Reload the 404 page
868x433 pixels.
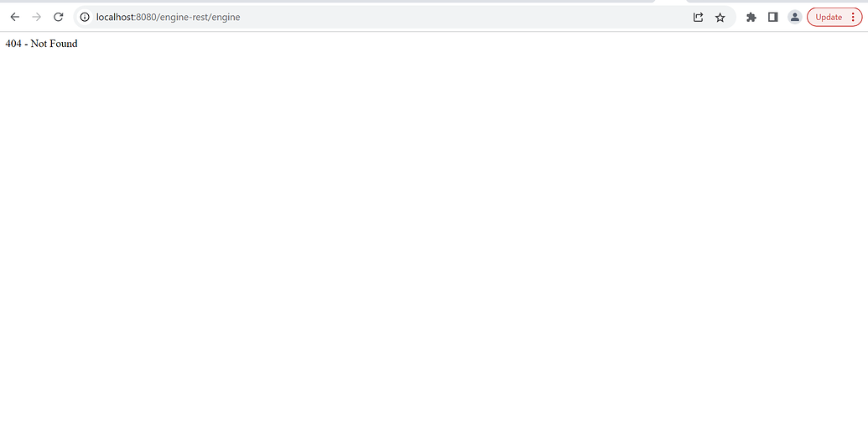(59, 17)
